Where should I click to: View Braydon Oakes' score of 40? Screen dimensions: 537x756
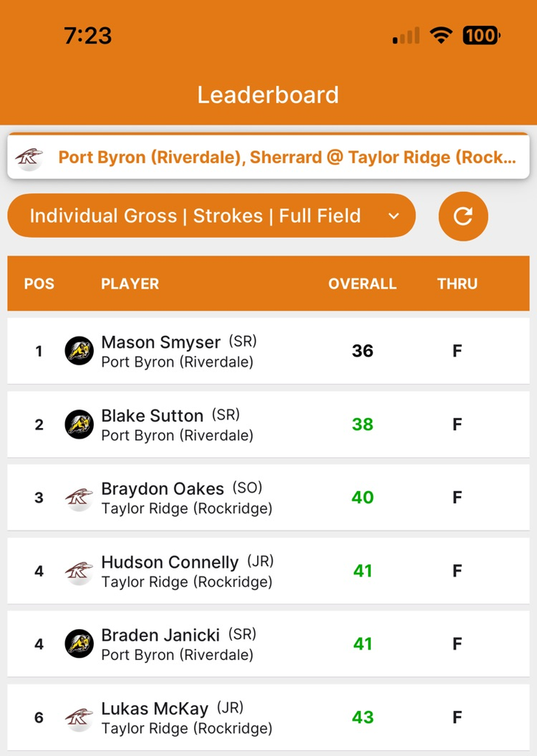pyautogui.click(x=363, y=497)
